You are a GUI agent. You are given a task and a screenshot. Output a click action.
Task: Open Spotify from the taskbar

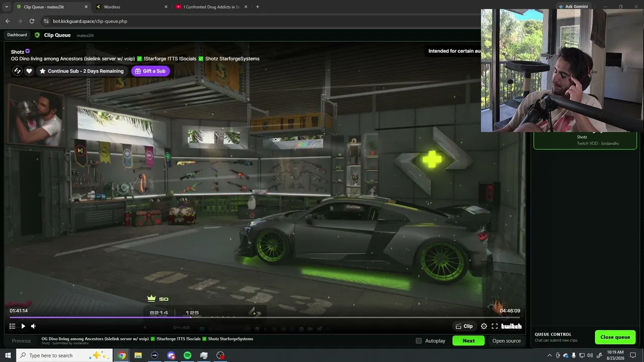tap(187, 355)
